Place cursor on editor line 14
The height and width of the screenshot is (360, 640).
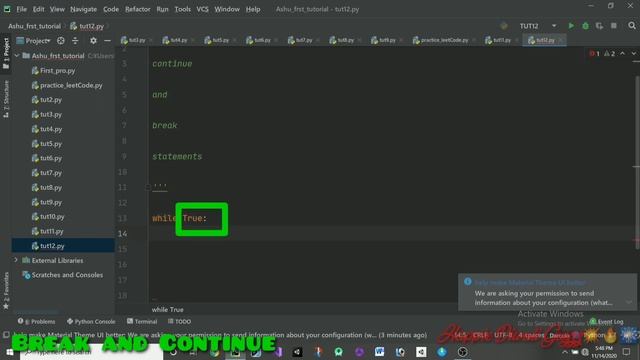(x=390, y=233)
